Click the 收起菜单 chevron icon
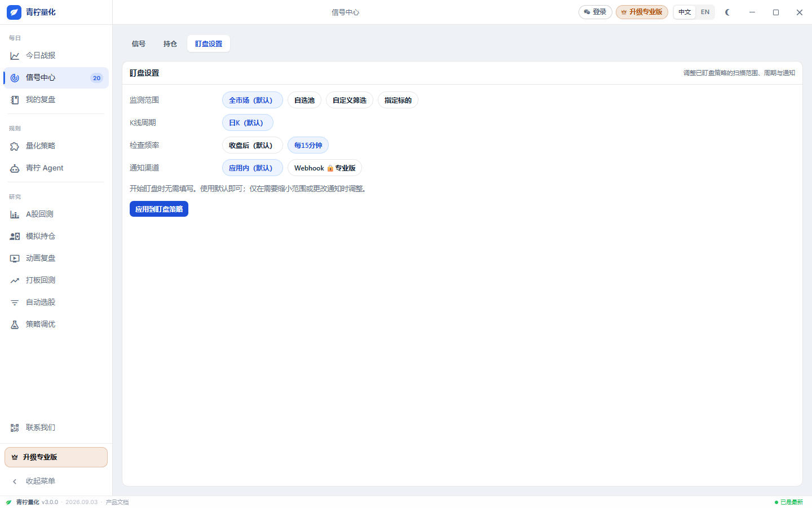This screenshot has height=508, width=812. pos(15,481)
